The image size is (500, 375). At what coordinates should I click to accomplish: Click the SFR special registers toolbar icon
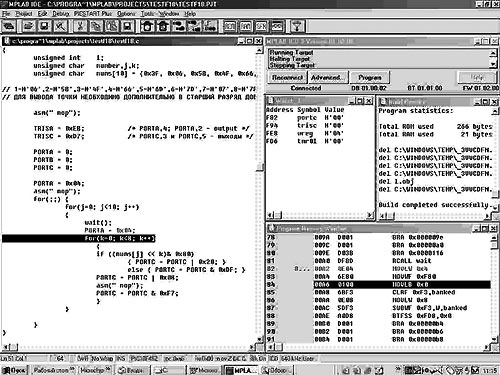coord(261,26)
